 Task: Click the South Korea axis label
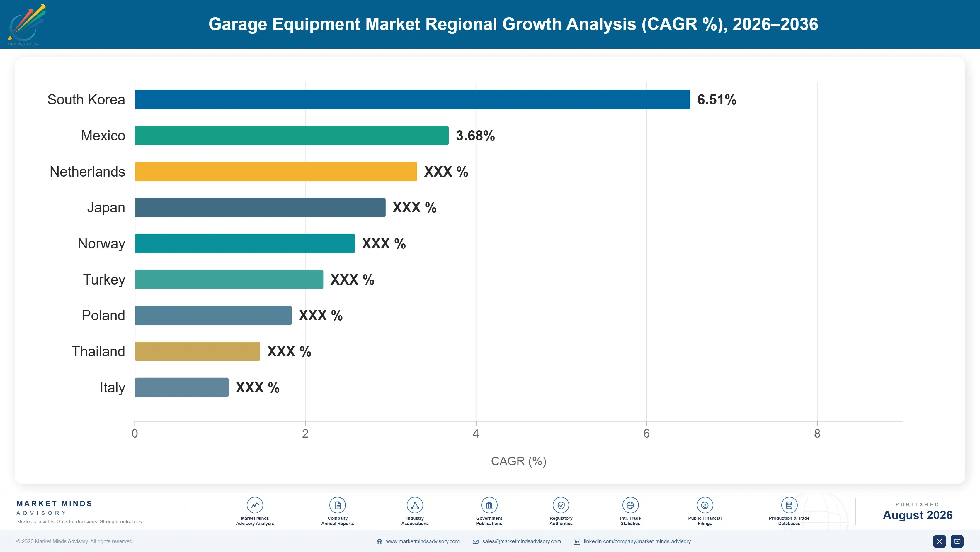[x=86, y=100]
